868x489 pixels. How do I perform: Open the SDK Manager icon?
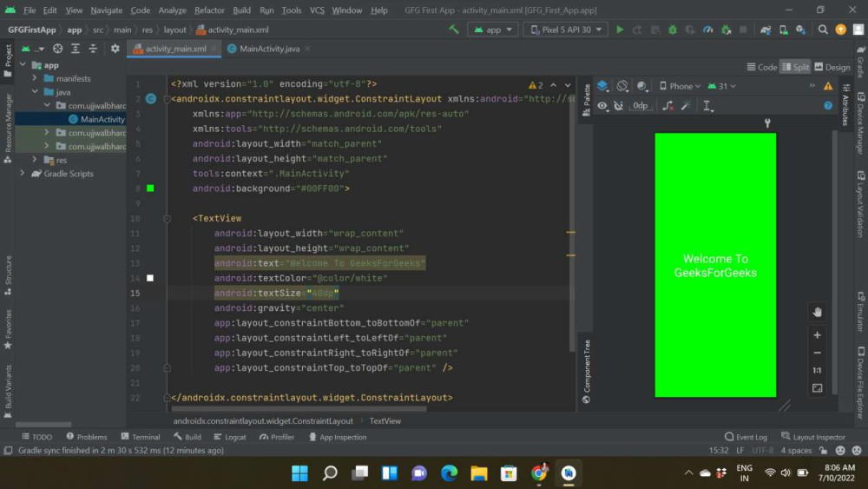[800, 30]
